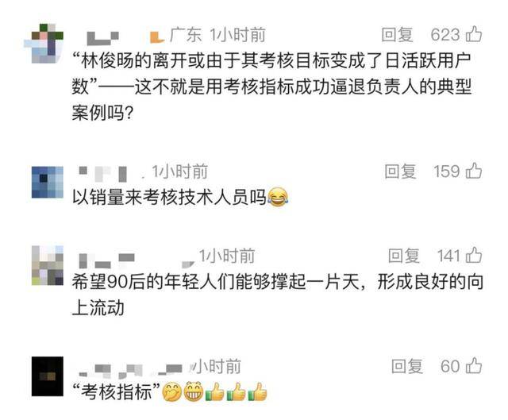The height and width of the screenshot is (420, 508).
Task: Click 回复 on the 623-like comment
Action: coord(397,35)
